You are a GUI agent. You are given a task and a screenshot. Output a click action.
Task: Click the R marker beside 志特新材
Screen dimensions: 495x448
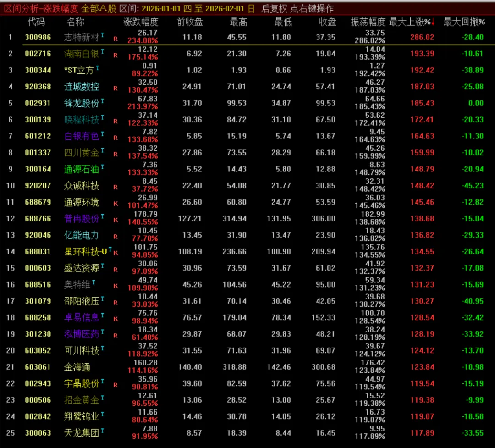[x=115, y=39]
